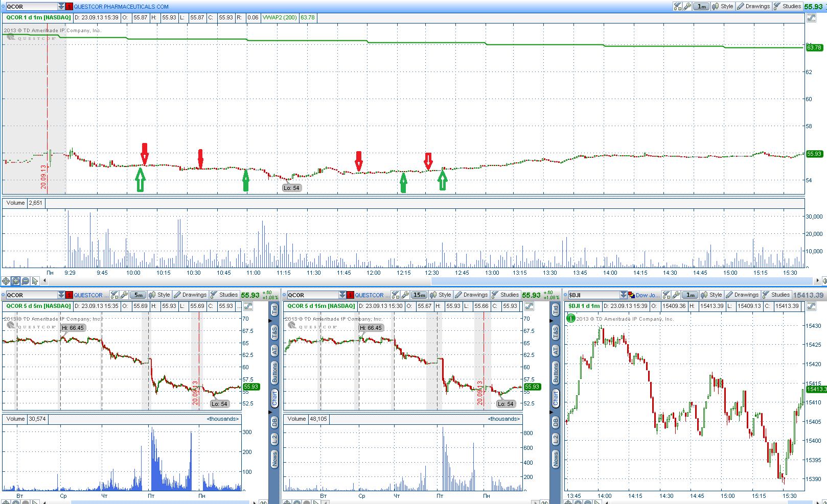The height and width of the screenshot is (504, 827).
Task: Open AT side tab beside 5m chart
Action: click(274, 351)
